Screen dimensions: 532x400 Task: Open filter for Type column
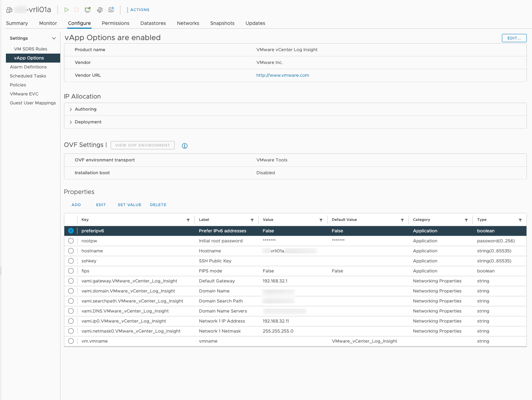(520, 220)
